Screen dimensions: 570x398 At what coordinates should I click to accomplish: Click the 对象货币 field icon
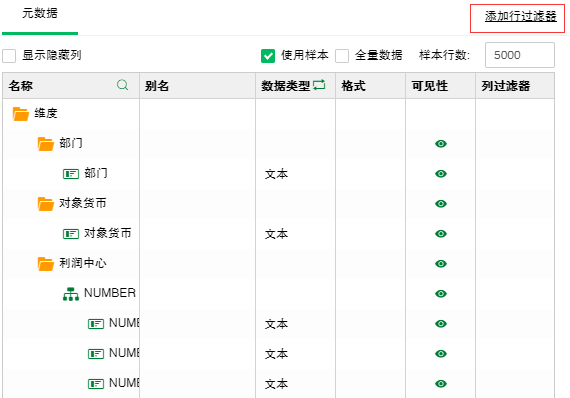point(71,234)
